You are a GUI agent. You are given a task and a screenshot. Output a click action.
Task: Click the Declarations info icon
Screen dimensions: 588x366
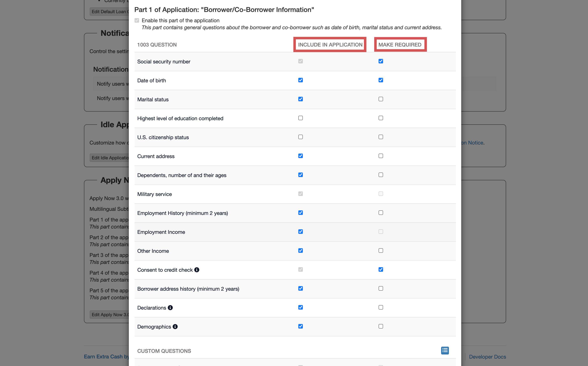coord(170,307)
